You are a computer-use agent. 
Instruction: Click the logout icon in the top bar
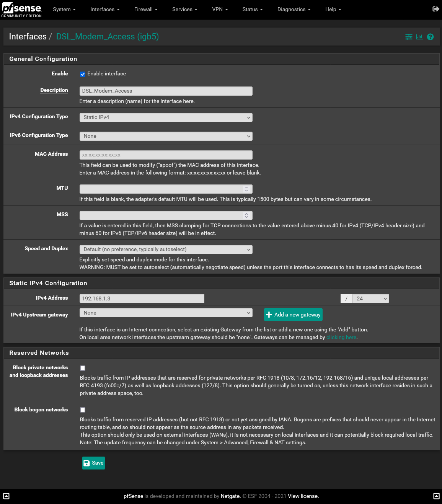point(435,9)
